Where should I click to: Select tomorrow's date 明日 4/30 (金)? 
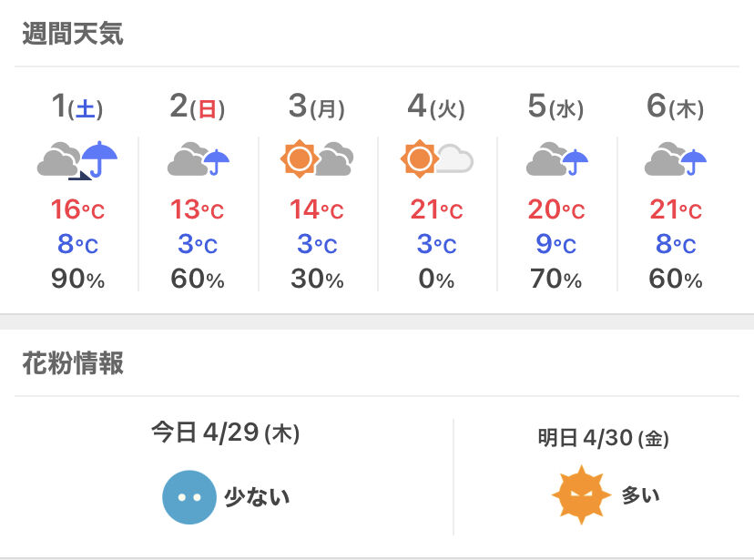pos(603,438)
